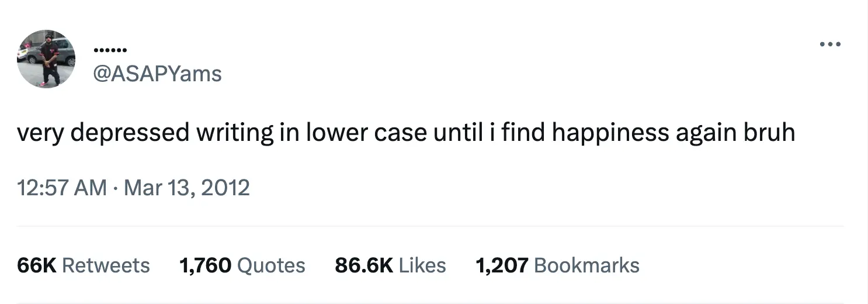Screen dimensions: 868x304
Task: Click the 12:57 AM timestamp
Action: click(x=62, y=188)
